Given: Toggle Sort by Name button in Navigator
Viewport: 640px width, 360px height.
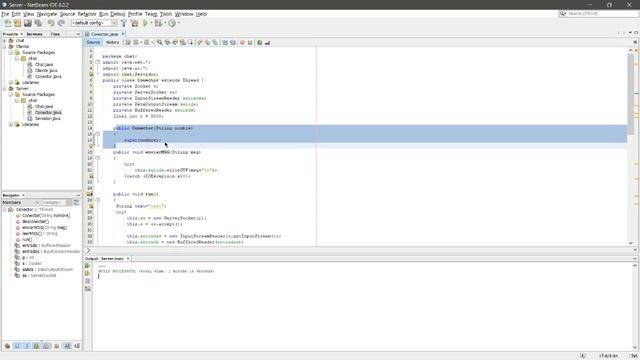Looking at the screenshot, I should [67, 346].
